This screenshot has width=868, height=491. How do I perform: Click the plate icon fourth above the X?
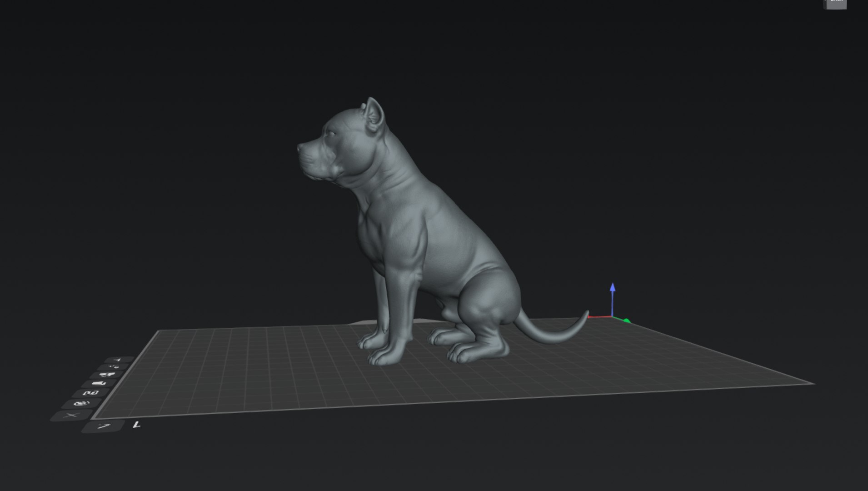[x=108, y=375]
